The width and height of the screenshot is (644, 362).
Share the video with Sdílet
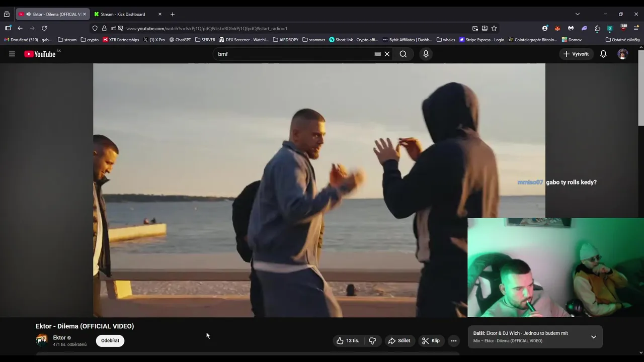point(399,341)
